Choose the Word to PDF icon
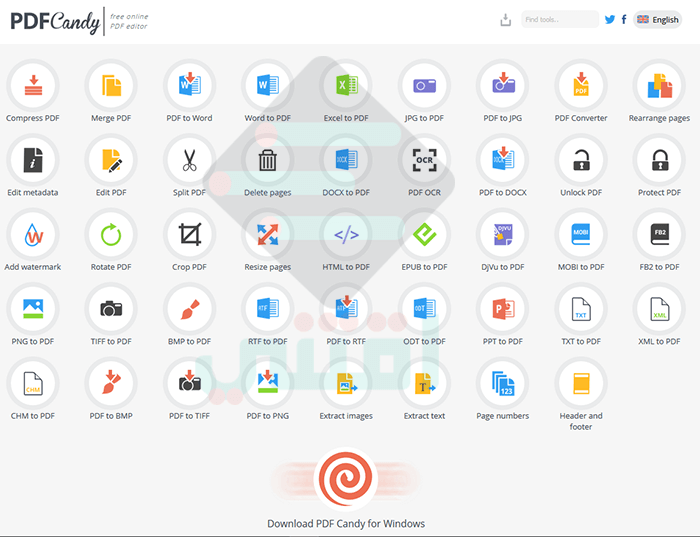 click(x=268, y=85)
